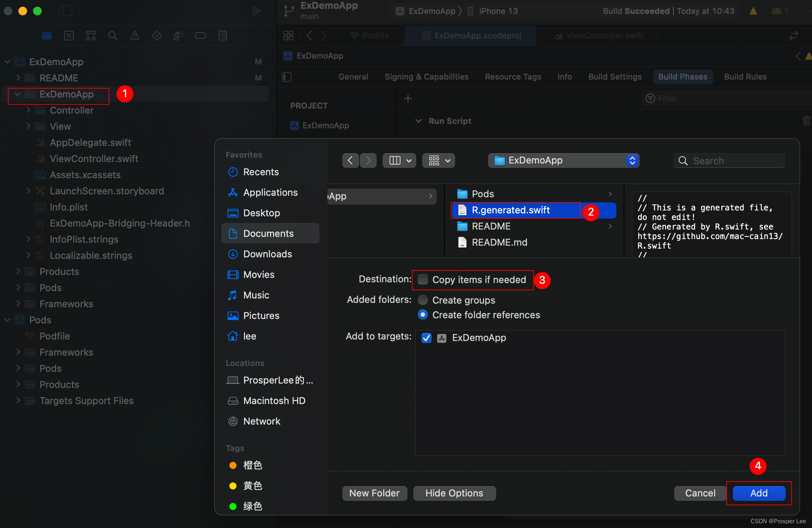
Task: Open the Breakpoint navigator icon
Action: 200,36
